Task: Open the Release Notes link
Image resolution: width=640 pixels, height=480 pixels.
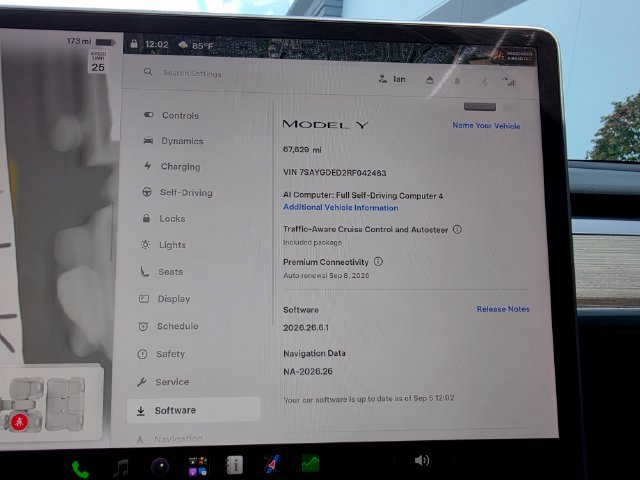Action: pyautogui.click(x=503, y=309)
